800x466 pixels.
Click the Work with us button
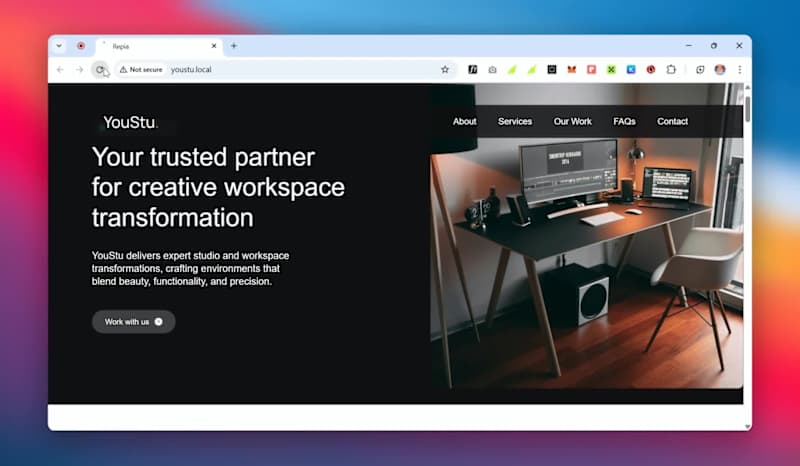(134, 322)
